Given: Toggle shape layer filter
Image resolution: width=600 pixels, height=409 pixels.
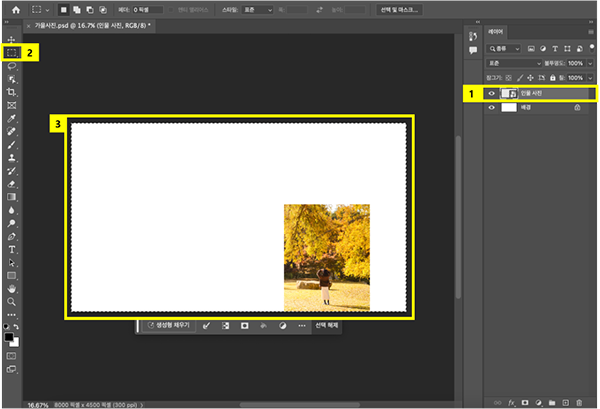Looking at the screenshot, I should [x=567, y=49].
